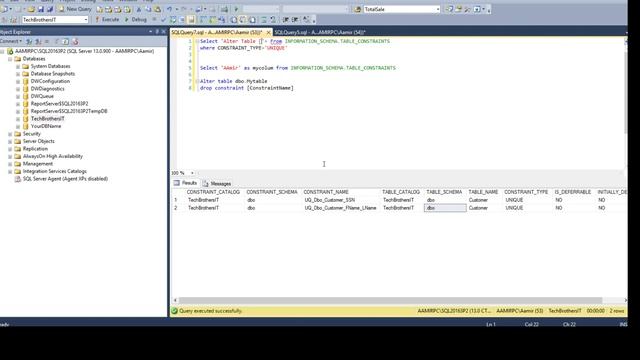Toggle Include Actual Execution Plan icon
Image resolution: width=640 pixels, height=360 pixels.
203,19
